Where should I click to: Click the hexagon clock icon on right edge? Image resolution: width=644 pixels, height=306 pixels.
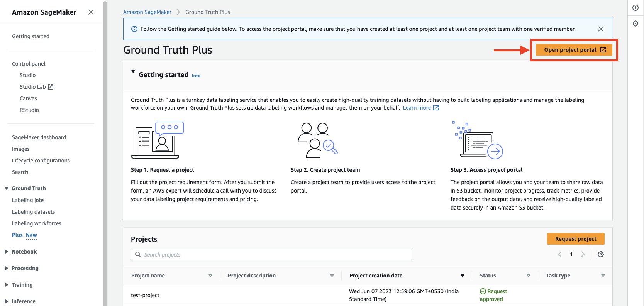click(636, 24)
